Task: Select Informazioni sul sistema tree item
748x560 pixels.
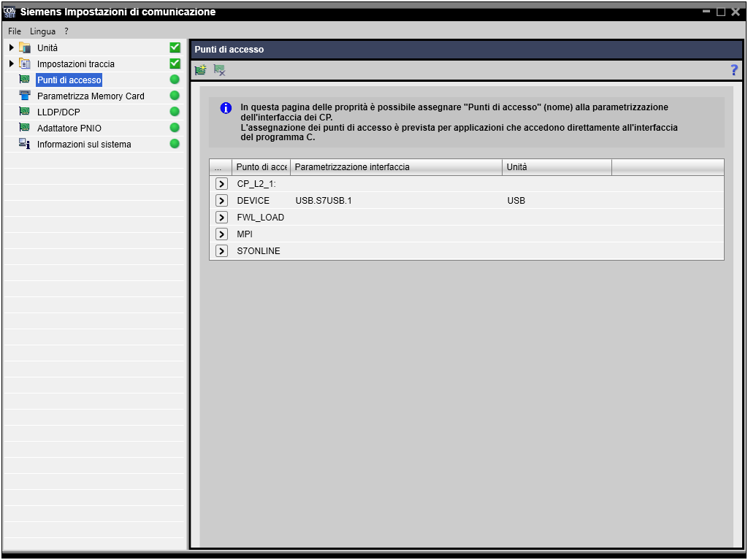Action: 84,144
